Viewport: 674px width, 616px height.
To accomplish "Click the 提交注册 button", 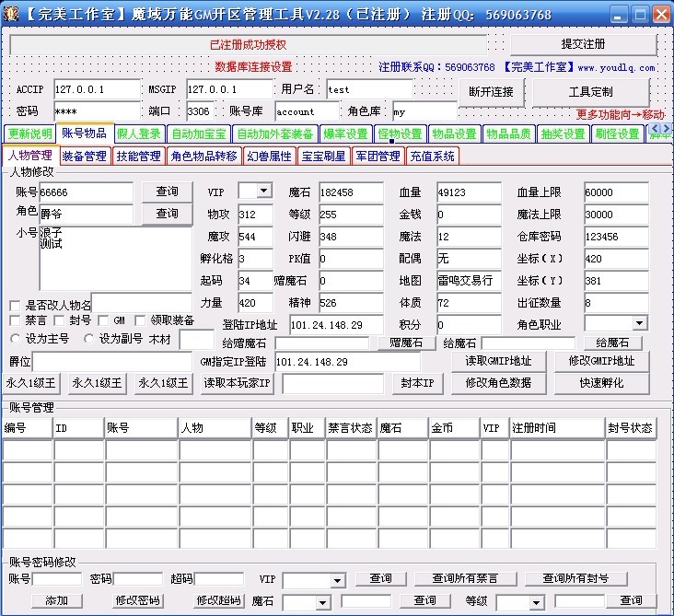I will coord(583,44).
